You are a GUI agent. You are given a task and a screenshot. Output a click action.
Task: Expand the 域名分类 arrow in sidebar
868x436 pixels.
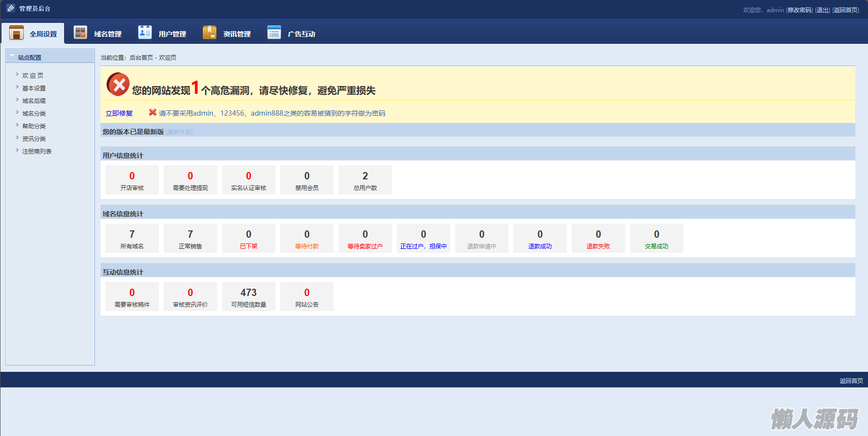coord(17,112)
